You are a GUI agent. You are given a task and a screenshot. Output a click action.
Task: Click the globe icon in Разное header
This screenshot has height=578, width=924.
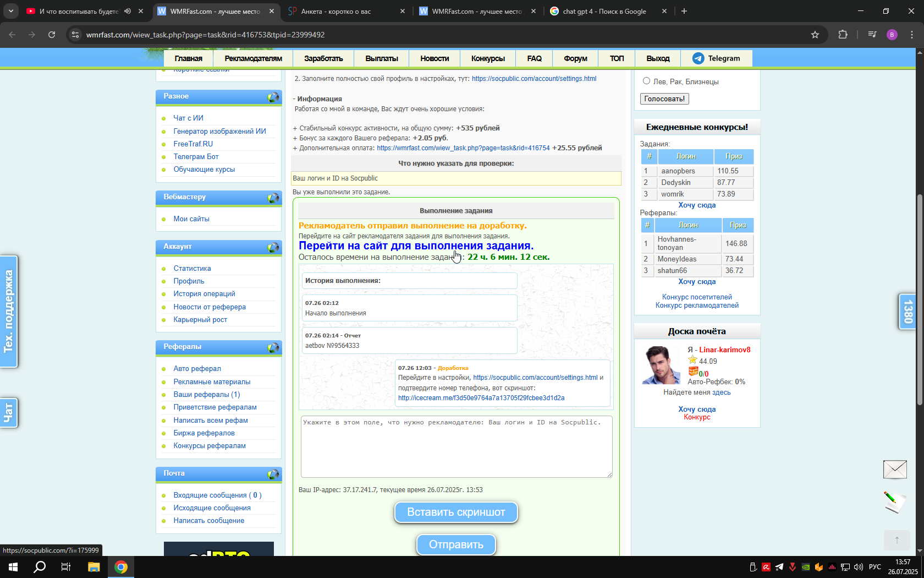coord(273,97)
